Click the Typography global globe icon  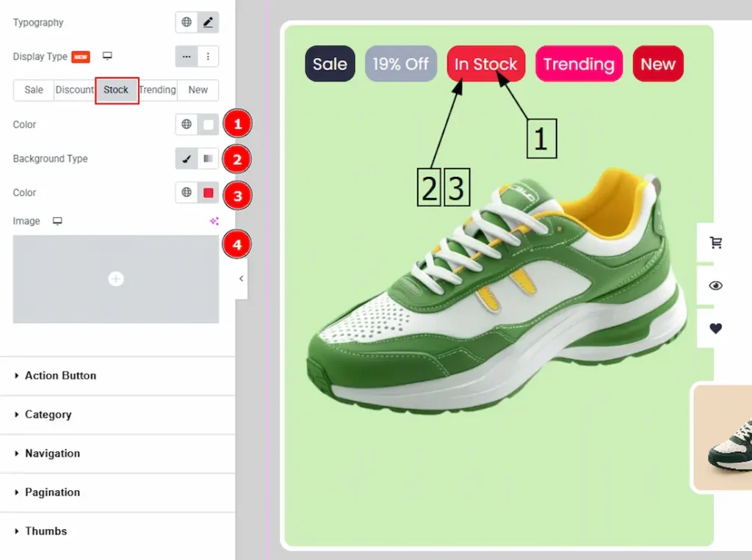pos(187,23)
